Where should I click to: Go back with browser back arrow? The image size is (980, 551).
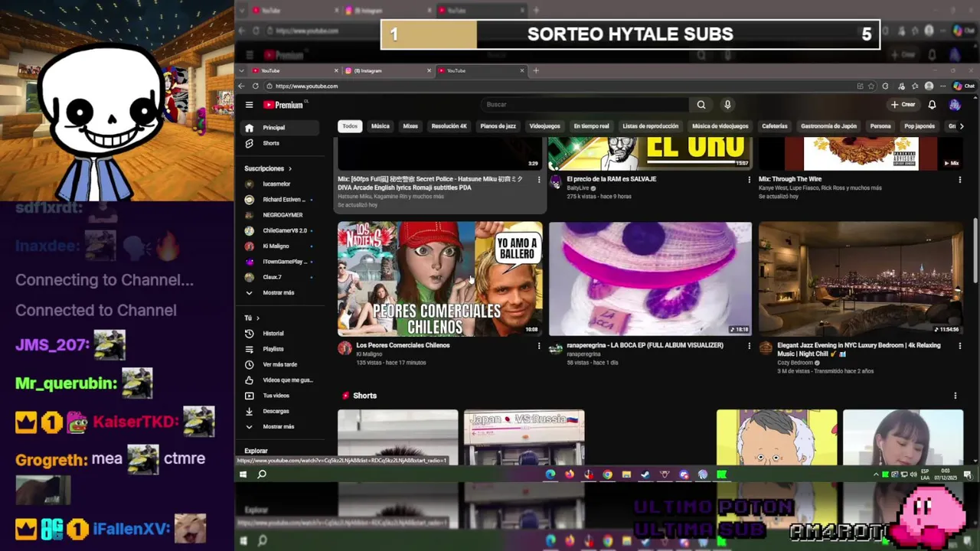[x=242, y=86]
